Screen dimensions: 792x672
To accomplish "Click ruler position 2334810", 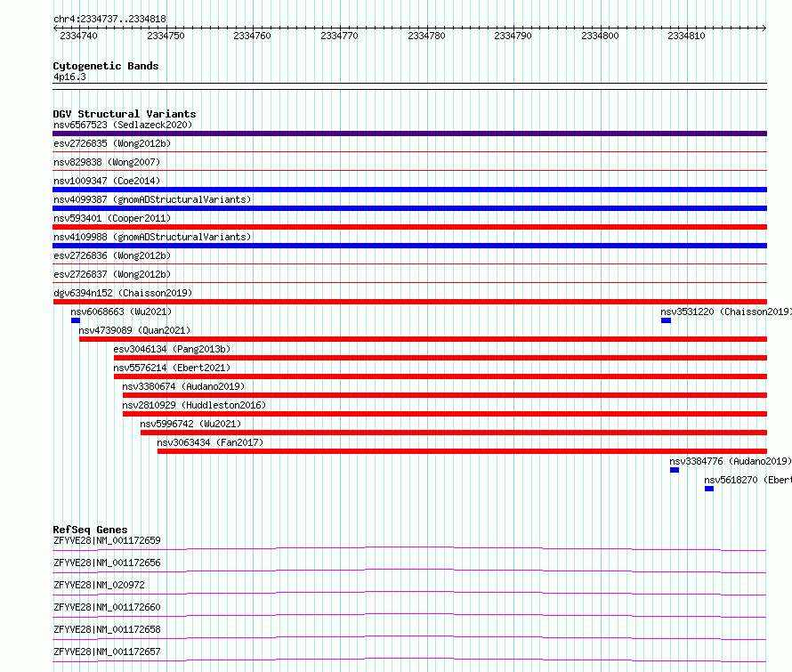I will 686,36.
